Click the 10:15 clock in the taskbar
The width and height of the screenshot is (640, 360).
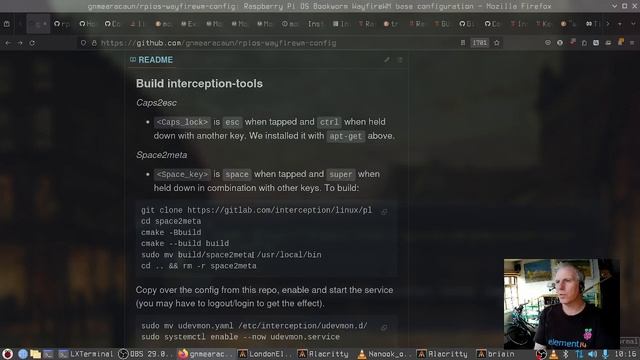coord(625,354)
